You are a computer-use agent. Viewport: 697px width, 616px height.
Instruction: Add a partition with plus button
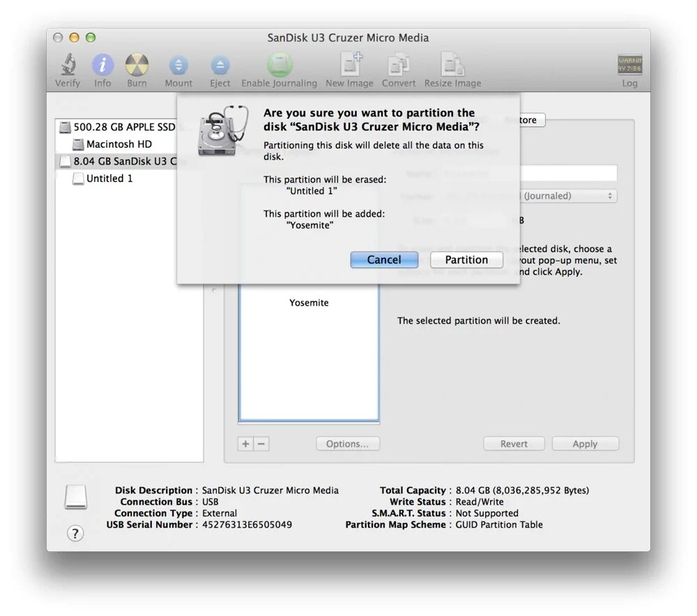[245, 444]
